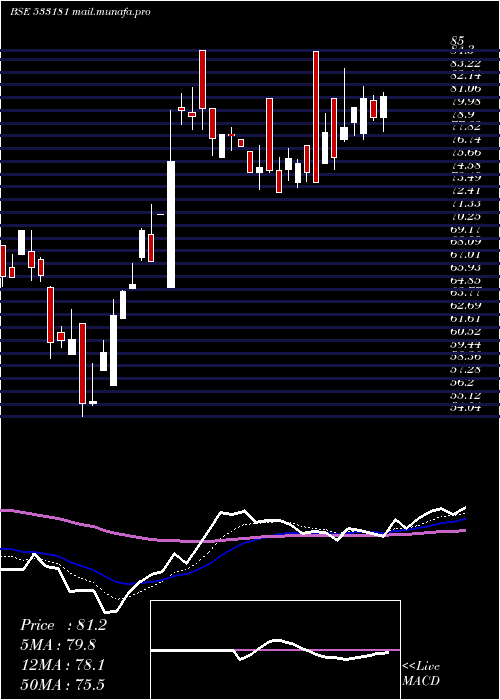
Task: Click the 69.17 price axis label
Action: [465, 229]
